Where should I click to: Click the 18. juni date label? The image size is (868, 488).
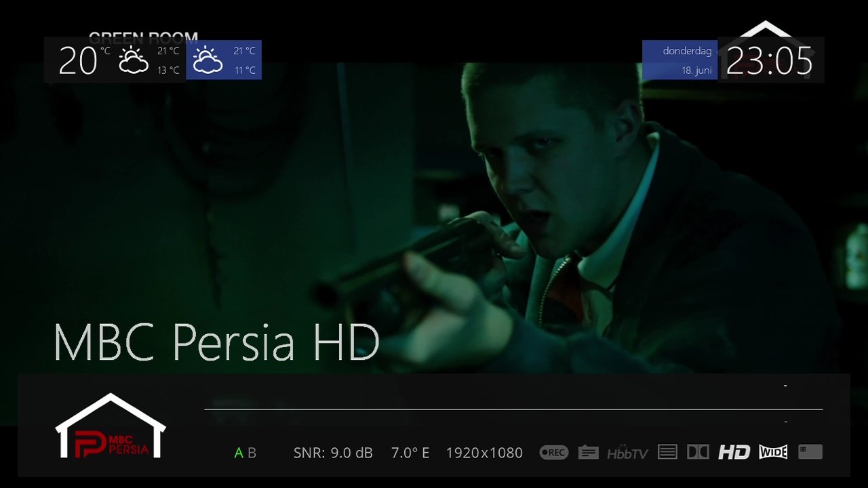click(696, 70)
